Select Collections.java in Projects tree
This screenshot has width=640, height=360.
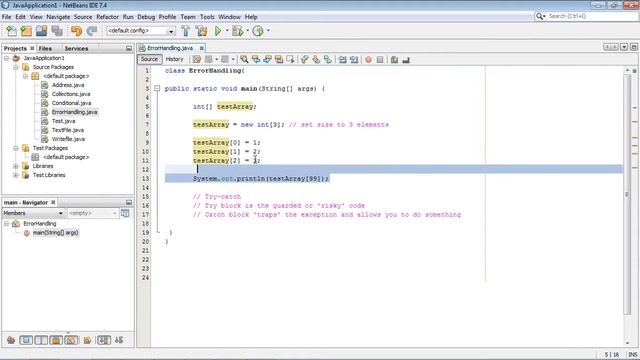(71, 94)
